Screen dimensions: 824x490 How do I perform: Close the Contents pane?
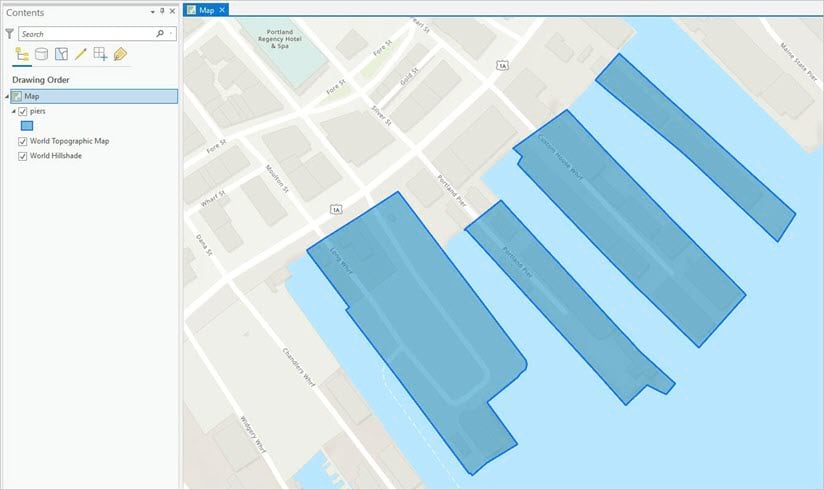pos(172,11)
